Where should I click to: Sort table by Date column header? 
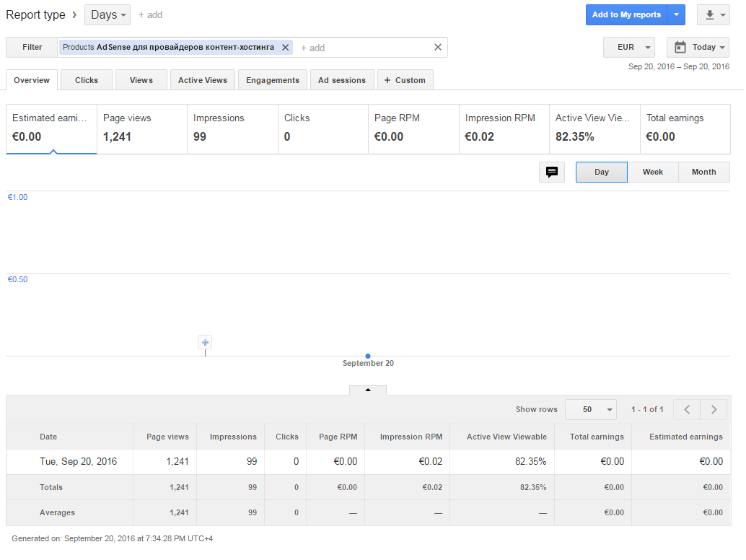[48, 437]
